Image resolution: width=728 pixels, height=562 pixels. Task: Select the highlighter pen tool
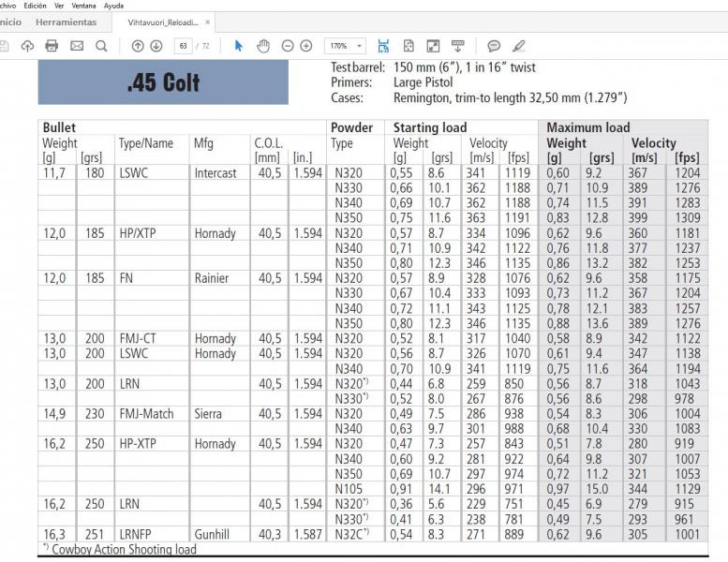519,46
